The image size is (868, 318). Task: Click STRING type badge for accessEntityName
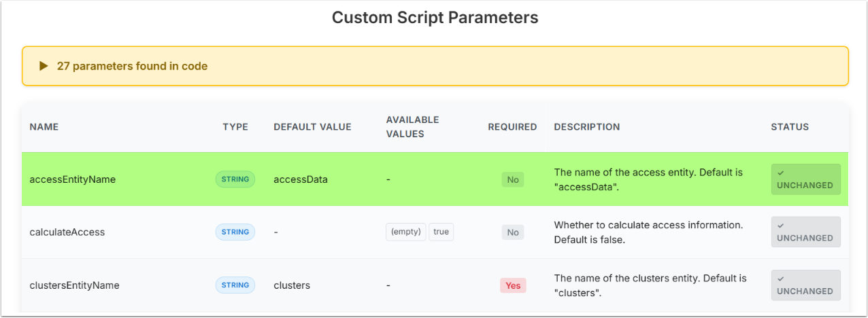(235, 180)
